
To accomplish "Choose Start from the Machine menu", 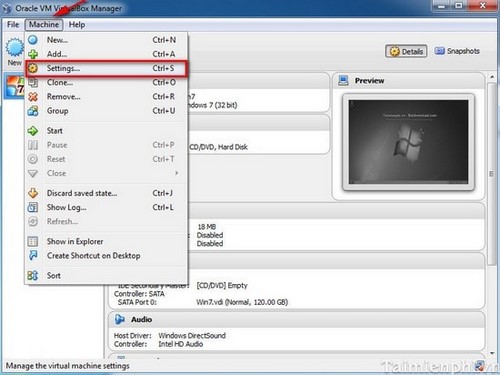I will [106, 131].
